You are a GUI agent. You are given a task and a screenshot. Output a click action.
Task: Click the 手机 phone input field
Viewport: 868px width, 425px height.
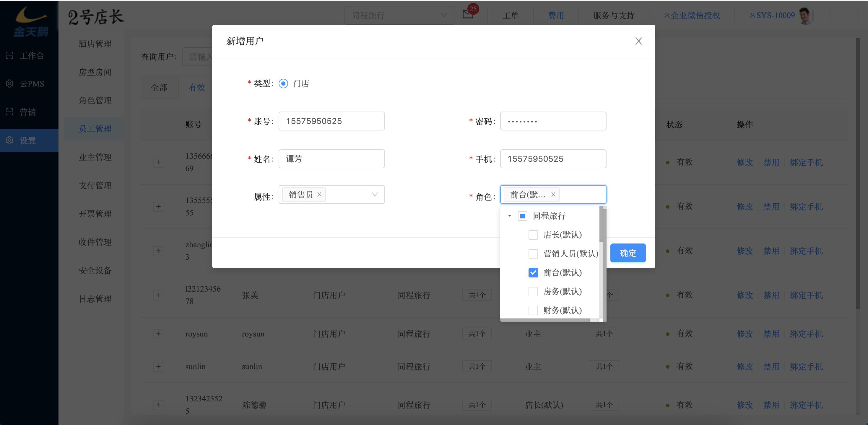(553, 159)
